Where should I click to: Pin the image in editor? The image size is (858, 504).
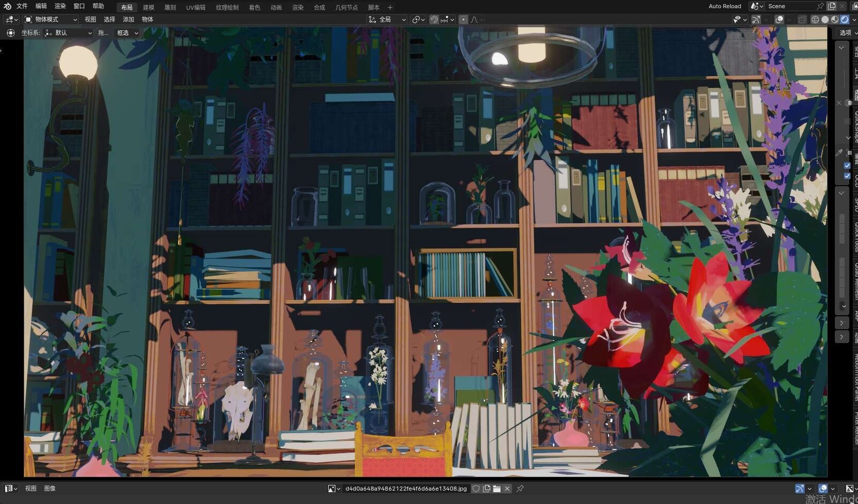click(520, 488)
